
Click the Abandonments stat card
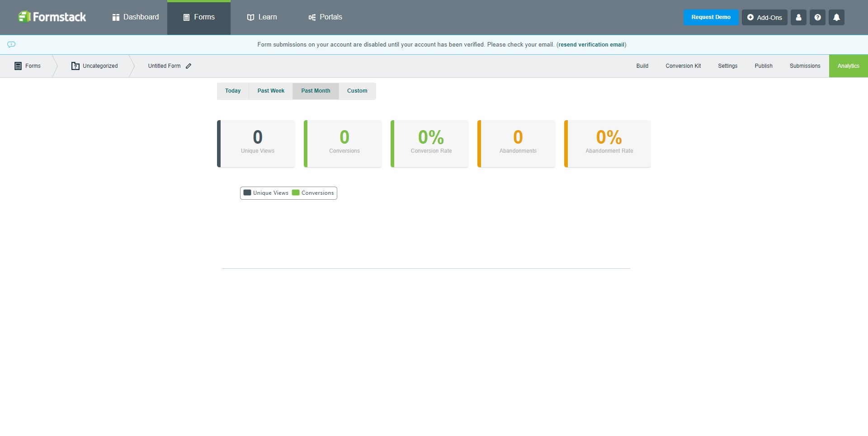pos(516,144)
